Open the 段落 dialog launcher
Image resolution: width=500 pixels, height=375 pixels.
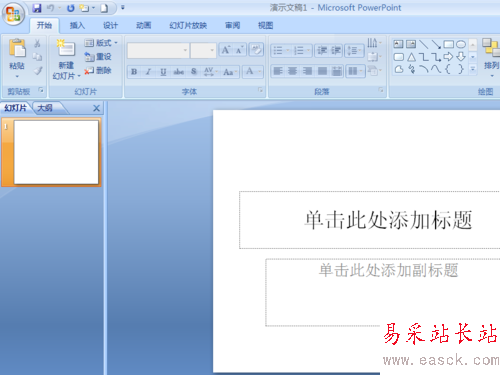point(381,90)
